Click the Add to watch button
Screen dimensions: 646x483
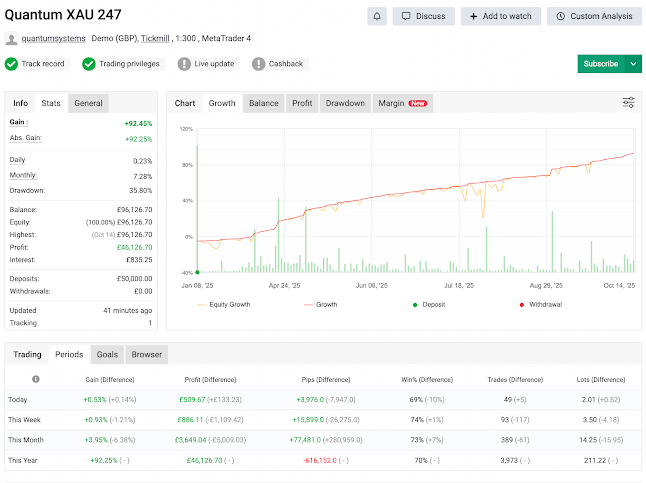coord(501,16)
